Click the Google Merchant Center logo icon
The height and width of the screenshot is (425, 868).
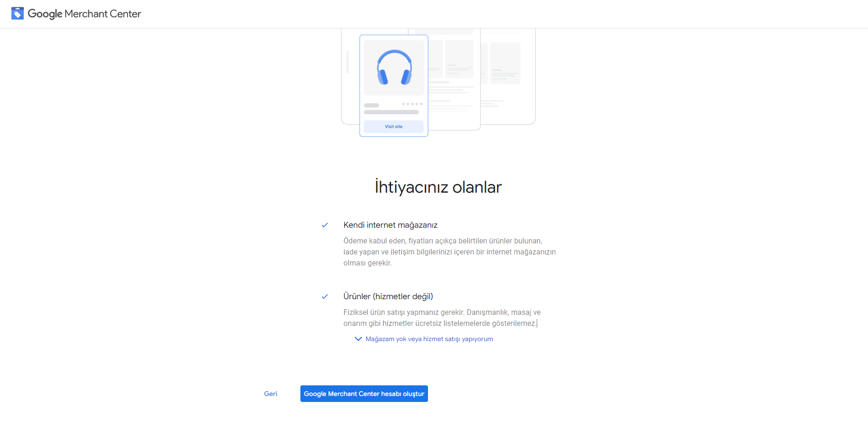(18, 13)
